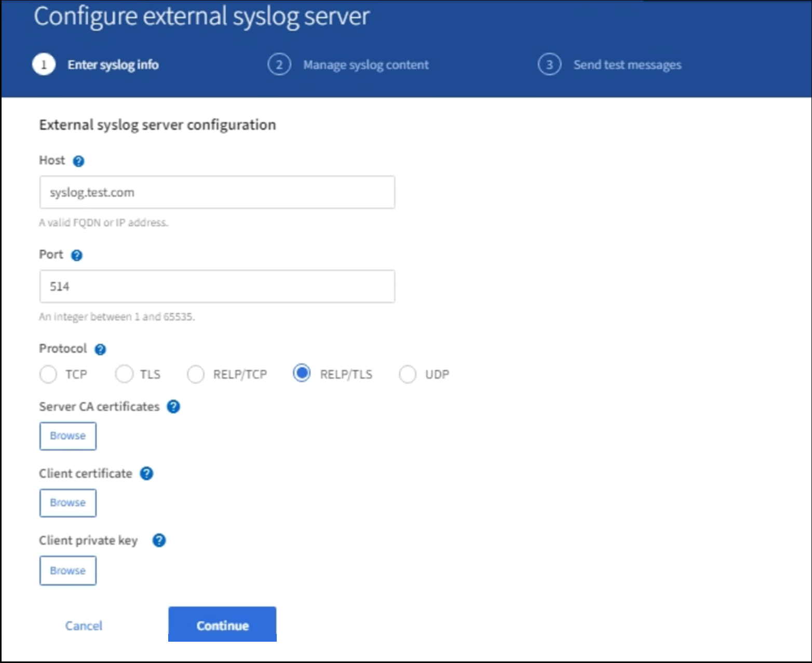Click the step 2 circle icon
The width and height of the screenshot is (812, 663).
(279, 65)
